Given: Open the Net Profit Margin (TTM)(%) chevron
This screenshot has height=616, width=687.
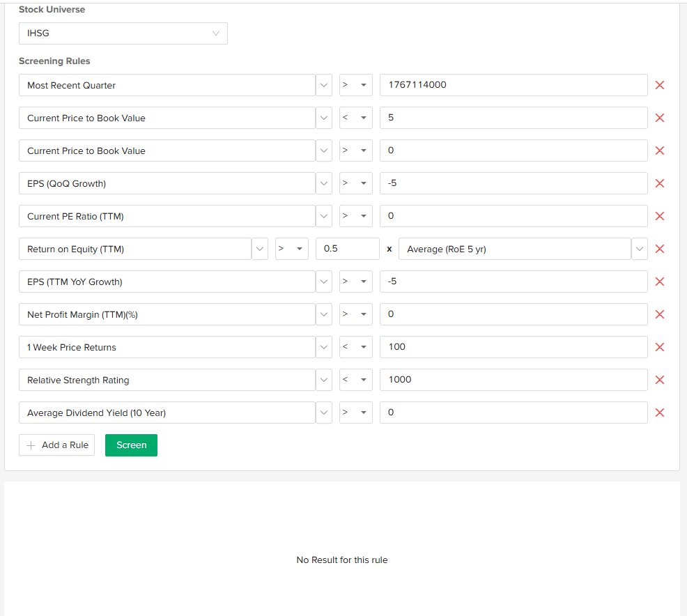Looking at the screenshot, I should pos(324,314).
